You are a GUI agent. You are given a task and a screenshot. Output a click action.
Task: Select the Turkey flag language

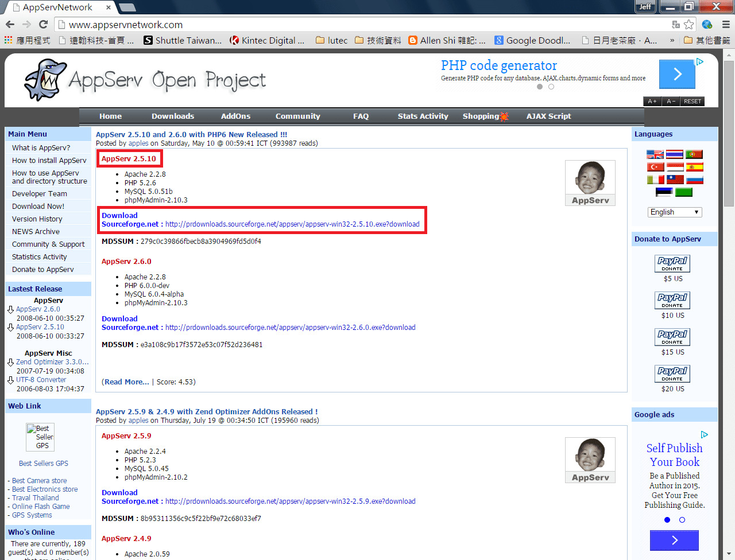(655, 167)
